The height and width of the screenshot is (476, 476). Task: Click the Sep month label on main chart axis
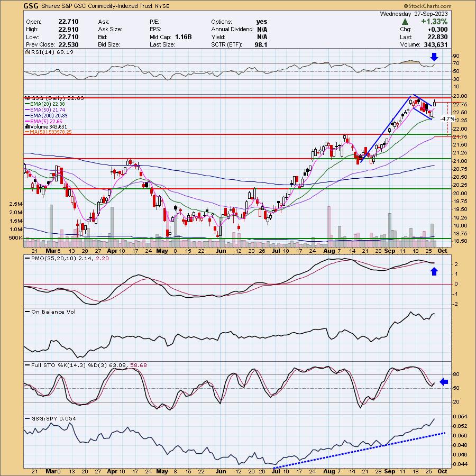[389, 251]
